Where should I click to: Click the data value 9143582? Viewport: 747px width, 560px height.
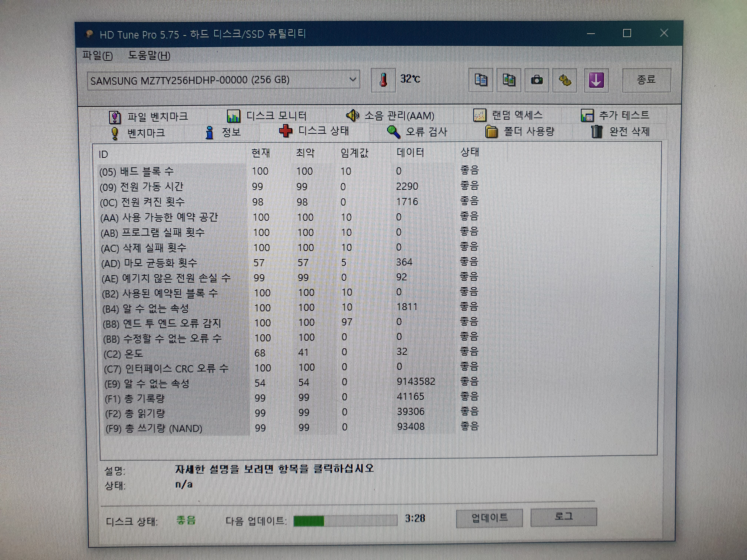click(x=416, y=381)
